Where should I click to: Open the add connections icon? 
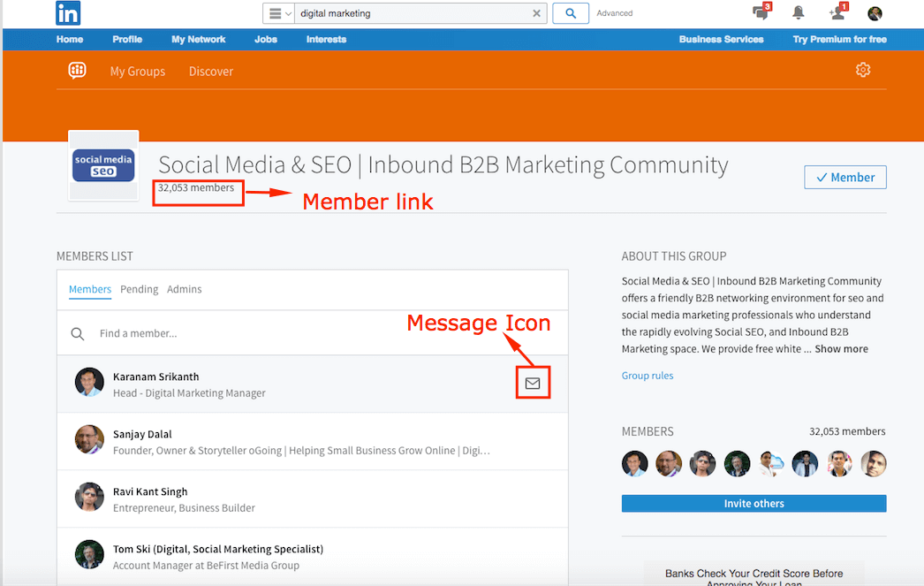pyautogui.click(x=837, y=12)
